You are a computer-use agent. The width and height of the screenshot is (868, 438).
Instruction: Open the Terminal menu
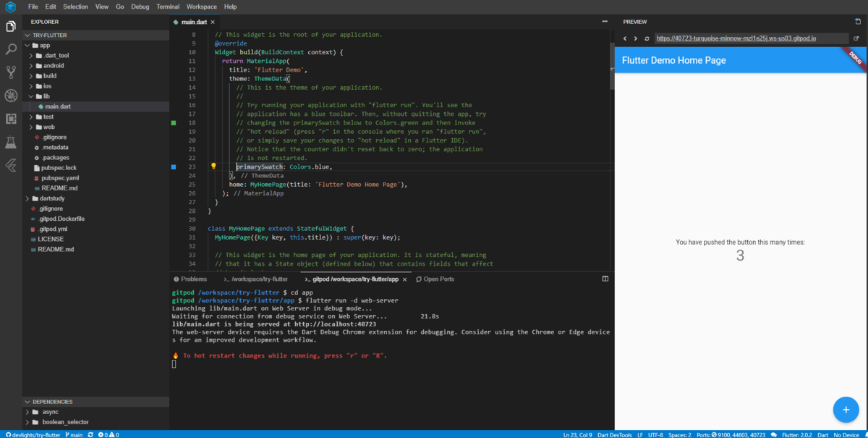[168, 7]
